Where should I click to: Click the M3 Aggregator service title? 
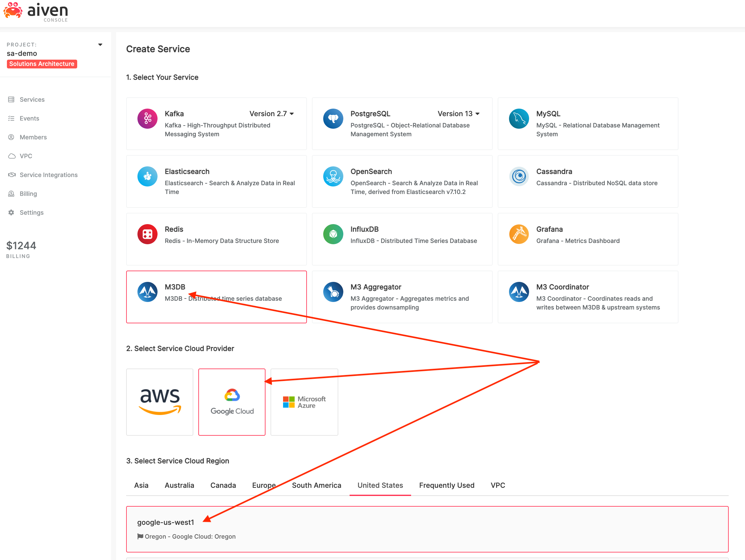[x=376, y=287]
